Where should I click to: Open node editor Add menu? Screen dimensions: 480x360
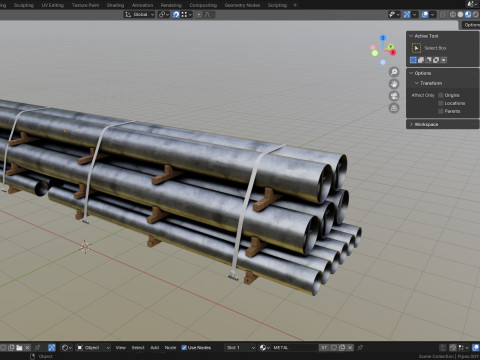[x=155, y=348]
